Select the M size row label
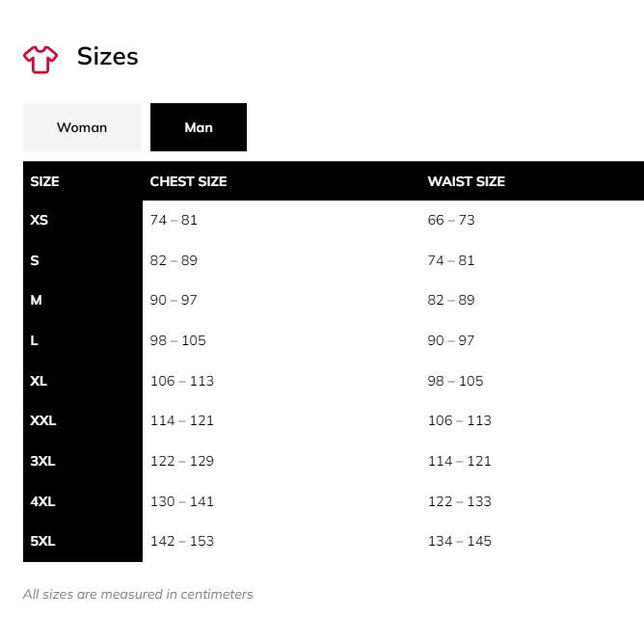 36,300
